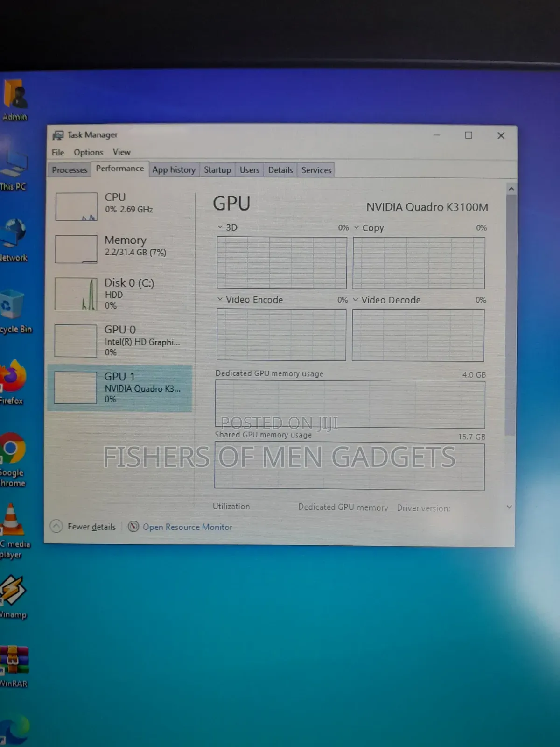Viewport: 560px width, 747px height.
Task: Click the Driver version label
Action: point(424,508)
